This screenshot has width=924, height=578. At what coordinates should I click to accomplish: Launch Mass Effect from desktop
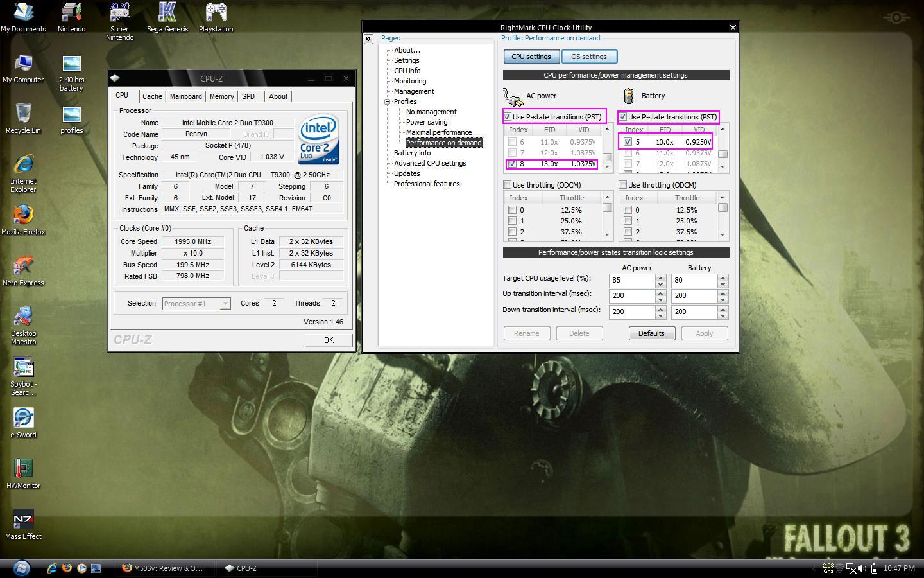[x=23, y=525]
